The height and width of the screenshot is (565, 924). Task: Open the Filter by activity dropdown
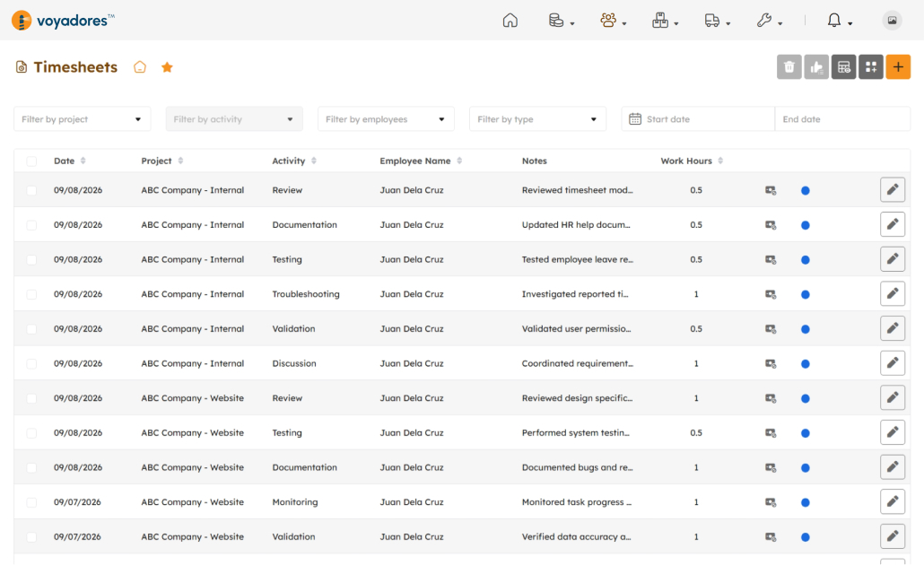[234, 119]
